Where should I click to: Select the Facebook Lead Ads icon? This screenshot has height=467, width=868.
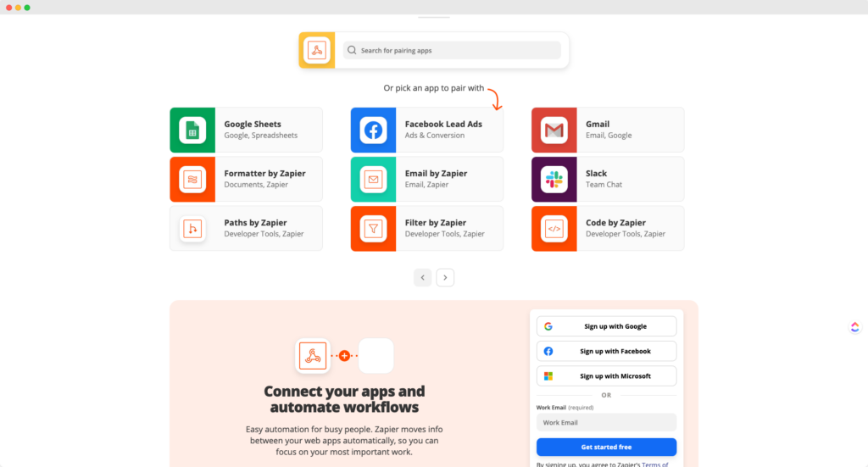(x=373, y=130)
